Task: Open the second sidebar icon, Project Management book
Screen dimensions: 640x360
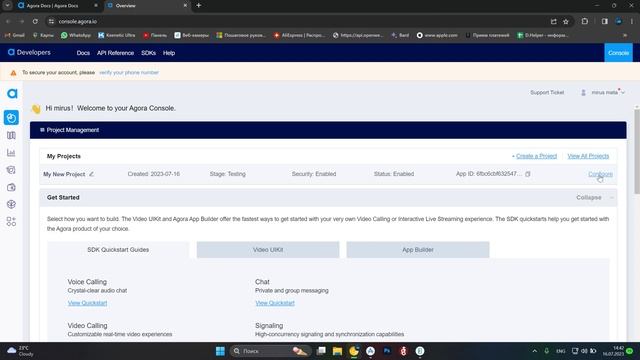Action: coord(11,136)
